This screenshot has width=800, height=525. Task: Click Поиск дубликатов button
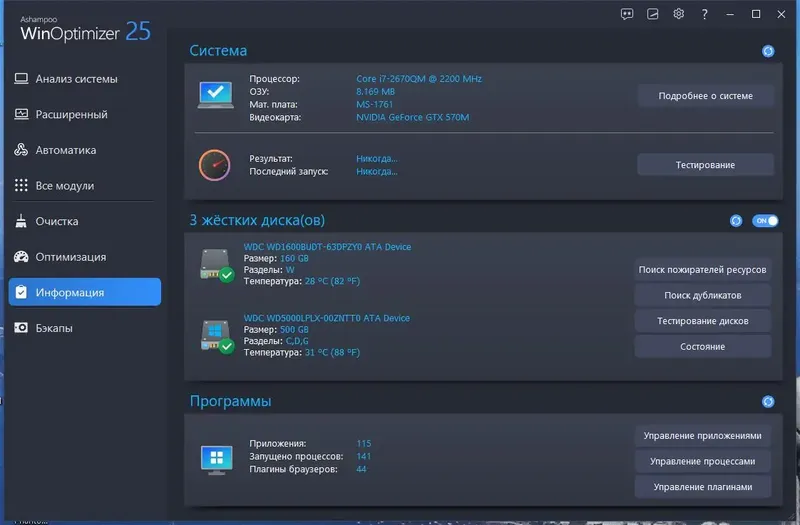coord(703,295)
